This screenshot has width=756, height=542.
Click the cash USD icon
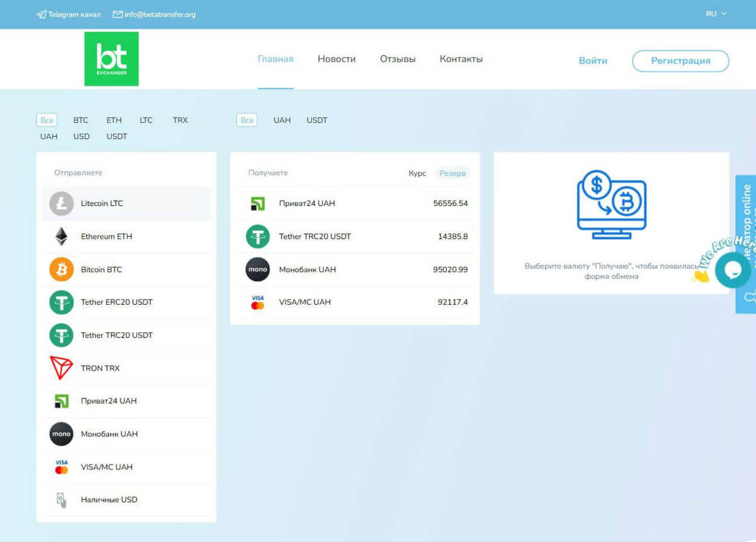[62, 500]
